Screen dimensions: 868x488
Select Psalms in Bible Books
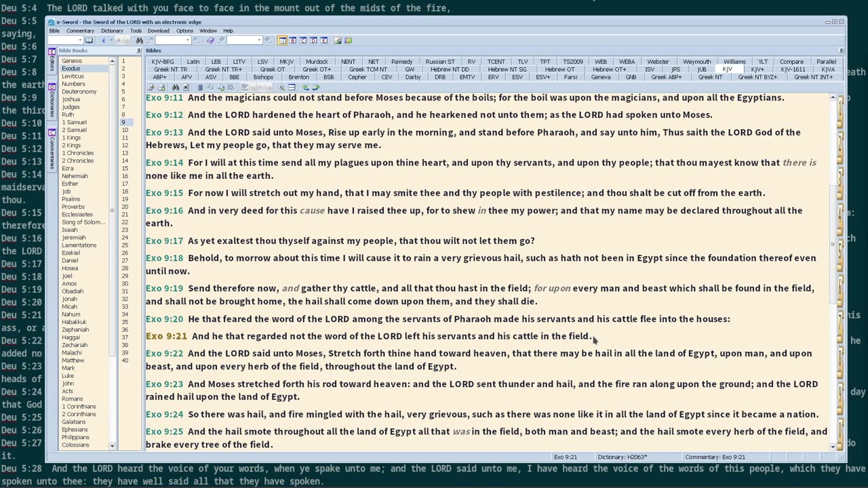(71, 199)
